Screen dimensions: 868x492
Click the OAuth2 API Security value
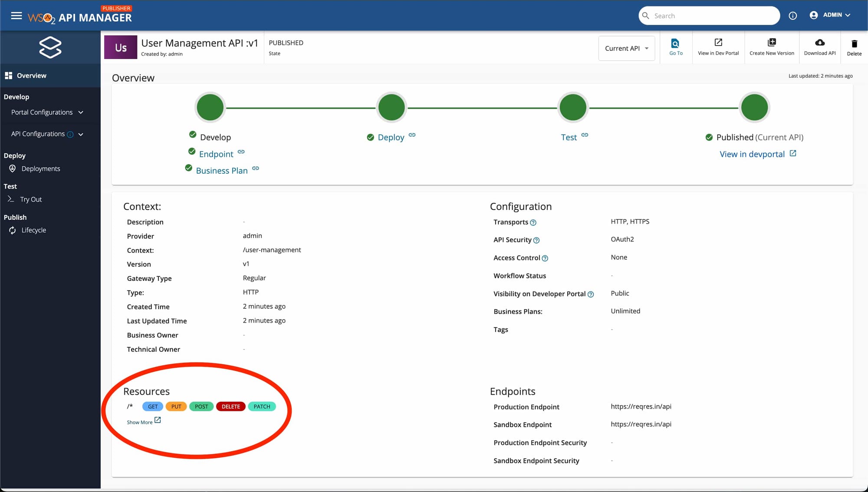click(622, 239)
